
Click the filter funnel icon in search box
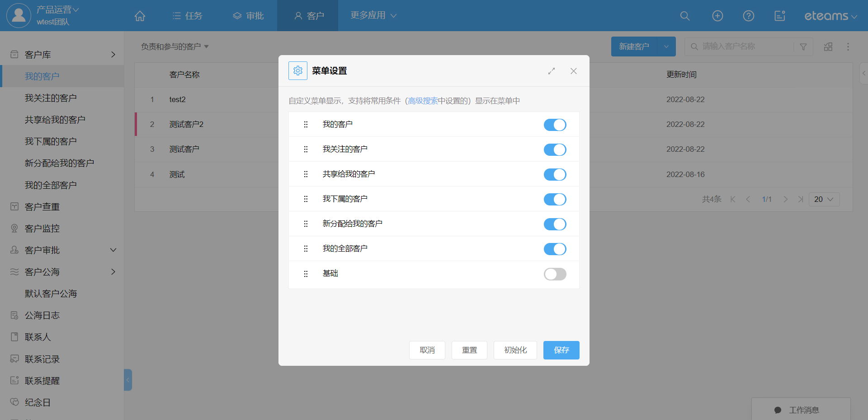pyautogui.click(x=803, y=47)
